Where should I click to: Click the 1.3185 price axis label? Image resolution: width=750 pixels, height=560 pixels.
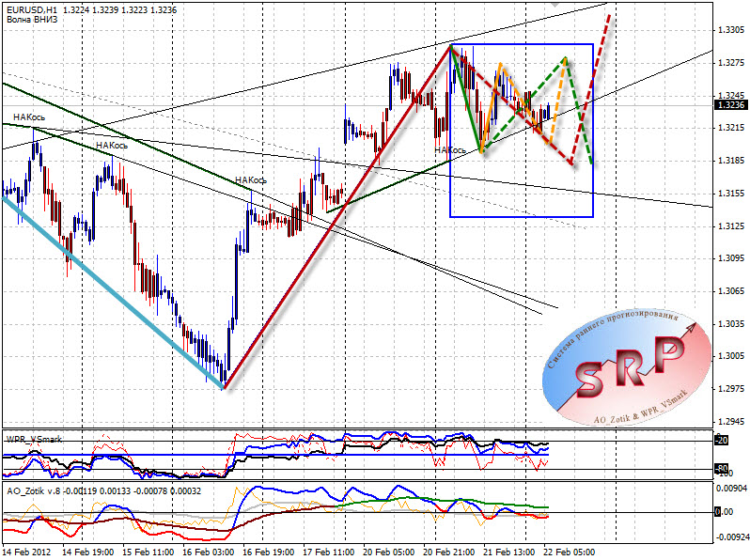pyautogui.click(x=732, y=161)
